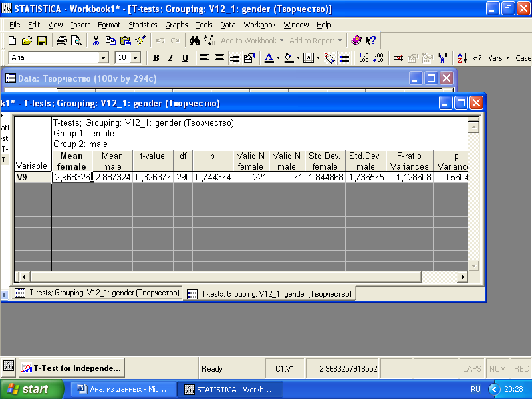Align text left
532x399 pixels.
[205, 58]
